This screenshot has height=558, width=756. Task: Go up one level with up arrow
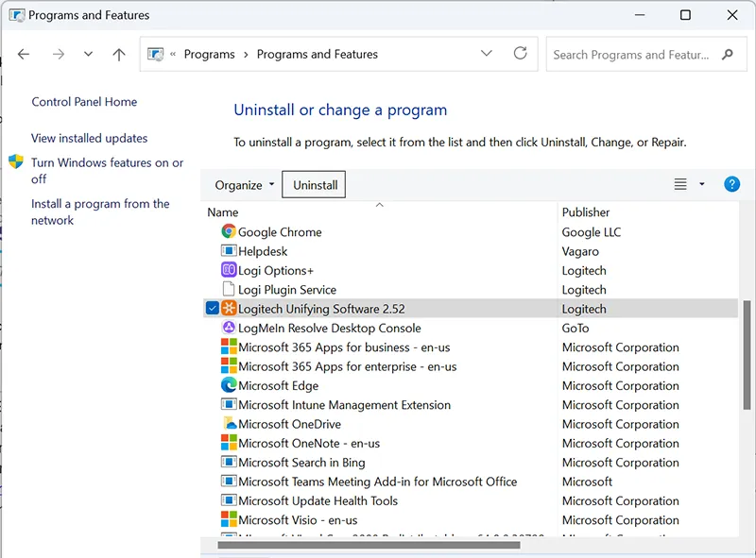click(x=119, y=55)
